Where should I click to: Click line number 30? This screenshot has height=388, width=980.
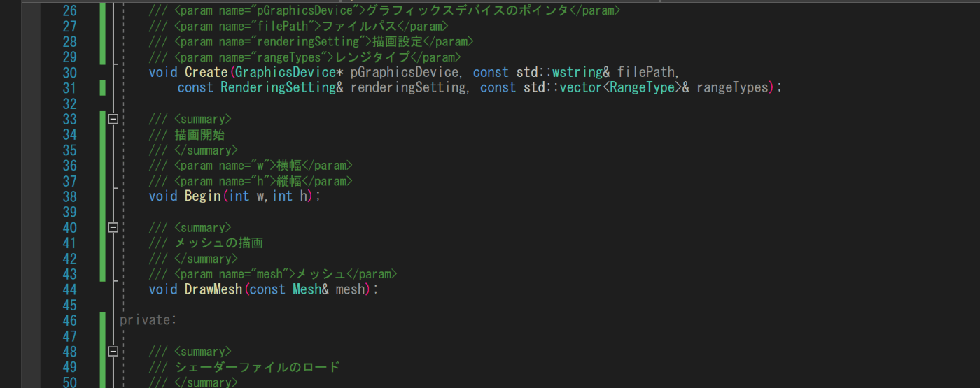pos(69,73)
